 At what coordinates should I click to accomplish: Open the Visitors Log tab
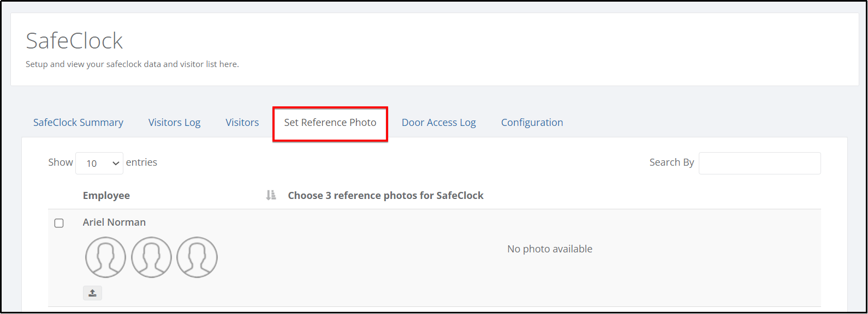click(x=175, y=123)
